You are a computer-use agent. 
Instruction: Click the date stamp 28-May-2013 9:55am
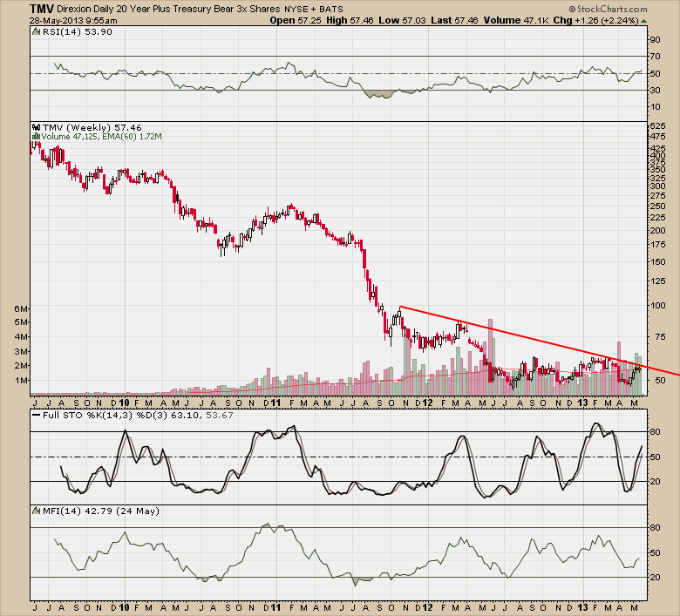tap(73, 20)
